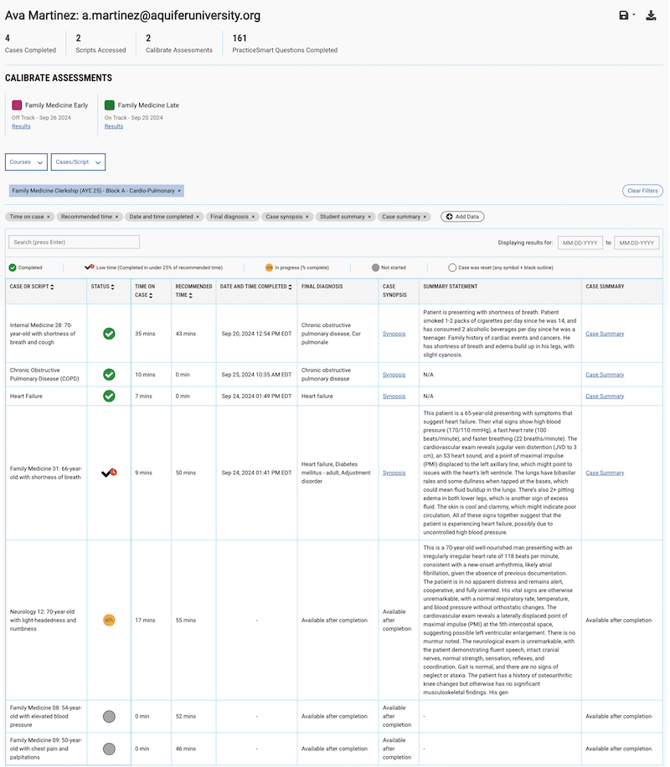Open Synopsis link for Internal Medicine 28
670x767 pixels.
pyautogui.click(x=394, y=334)
